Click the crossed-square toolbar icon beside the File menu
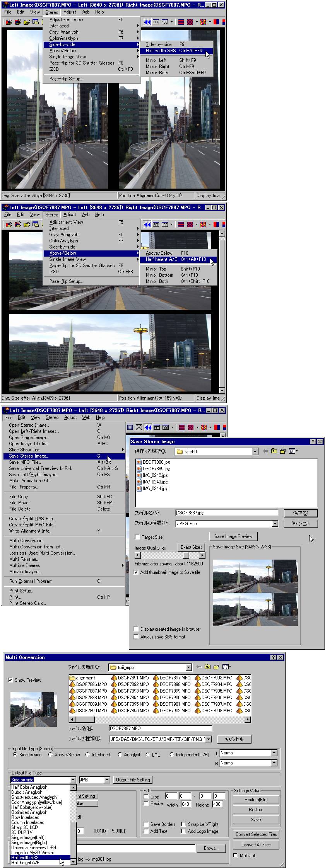 point(139,427)
